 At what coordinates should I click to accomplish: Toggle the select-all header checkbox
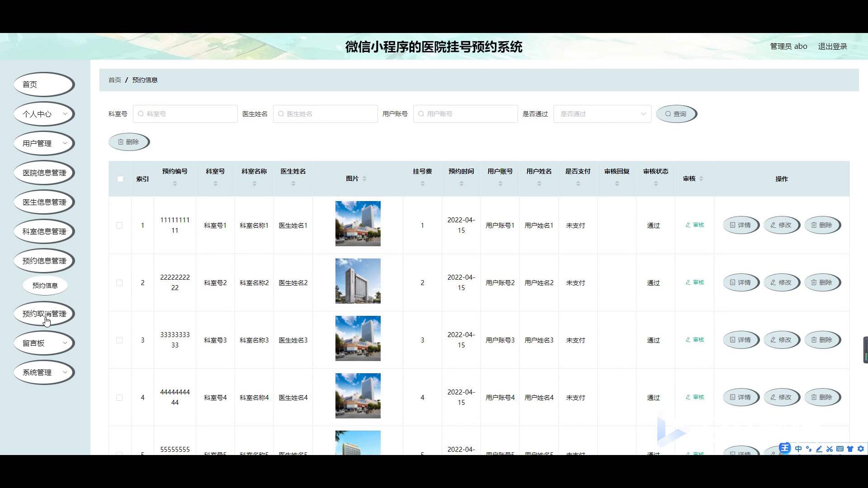[120, 179]
